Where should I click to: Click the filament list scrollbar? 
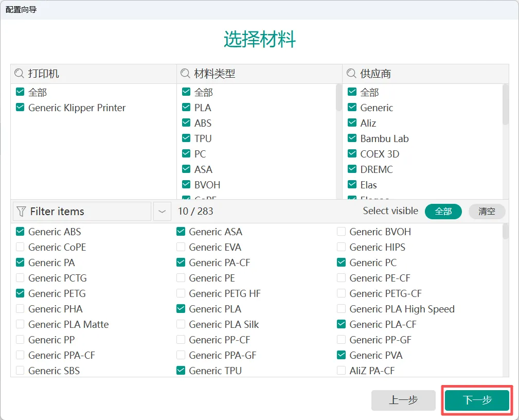tap(505, 231)
